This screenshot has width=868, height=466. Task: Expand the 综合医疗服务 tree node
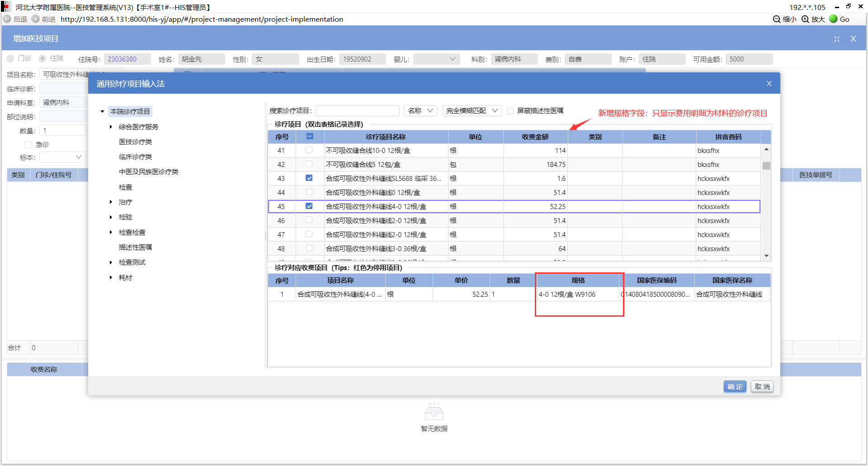[x=111, y=127]
